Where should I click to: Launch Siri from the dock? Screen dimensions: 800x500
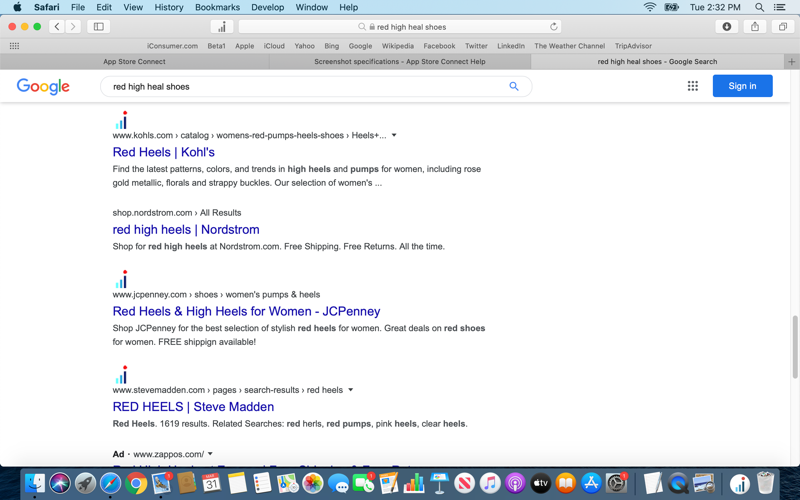point(60,483)
